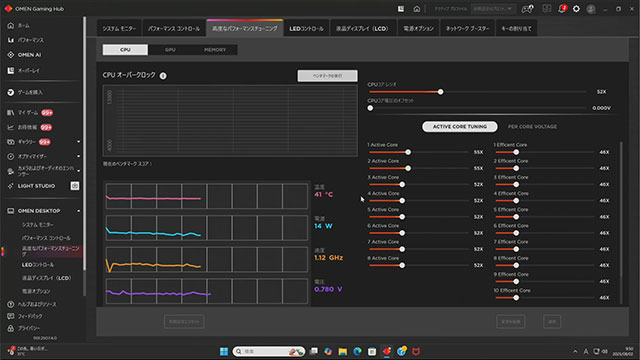
Task: Click the 1 Active Core slider handle
Action: click(x=408, y=152)
